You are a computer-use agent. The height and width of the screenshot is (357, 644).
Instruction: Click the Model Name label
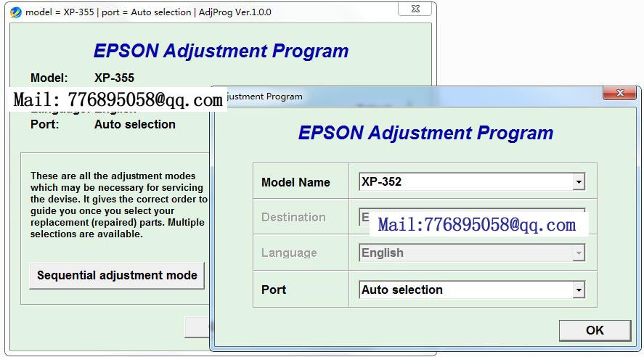click(295, 182)
